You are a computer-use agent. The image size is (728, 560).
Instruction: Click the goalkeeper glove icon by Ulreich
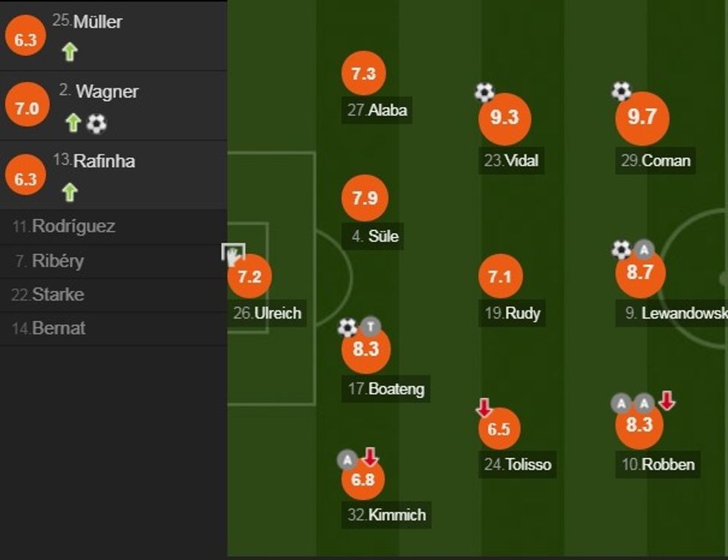[x=233, y=254]
